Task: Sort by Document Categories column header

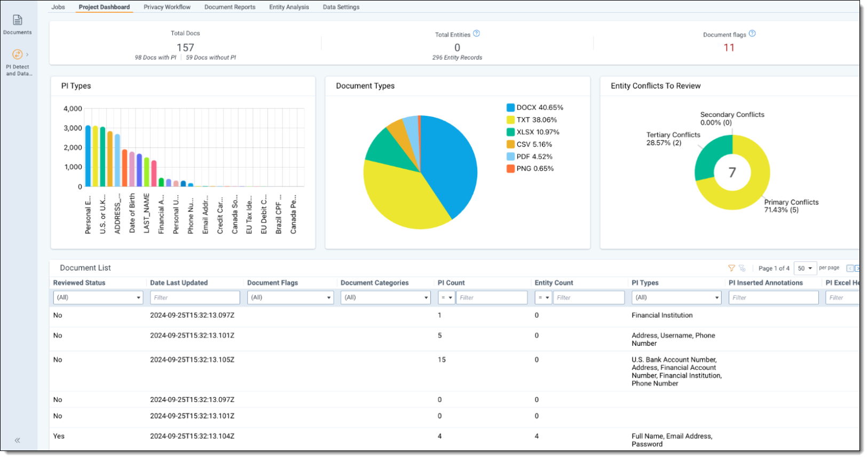Action: (375, 283)
